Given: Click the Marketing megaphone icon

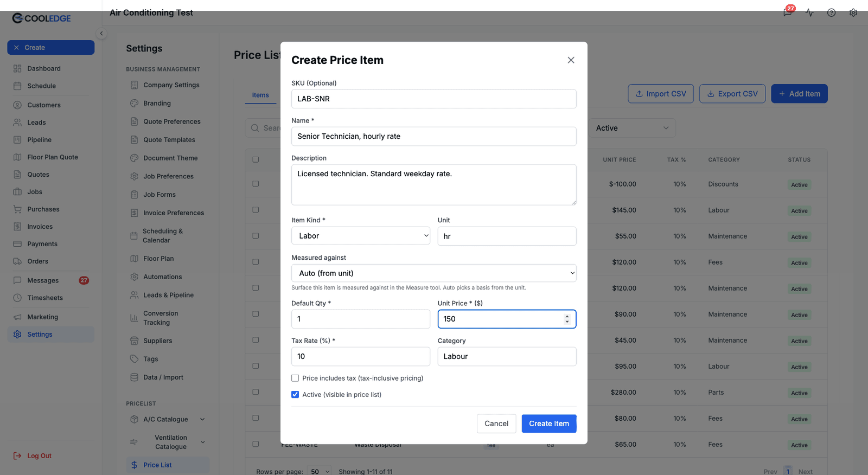Looking at the screenshot, I should 17,317.
